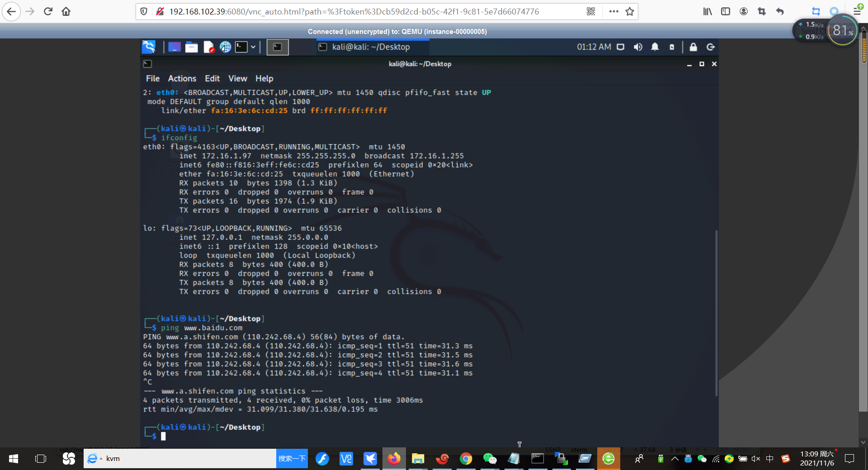Click the terminal window icon in title bar
868x470 pixels.
pos(147,64)
